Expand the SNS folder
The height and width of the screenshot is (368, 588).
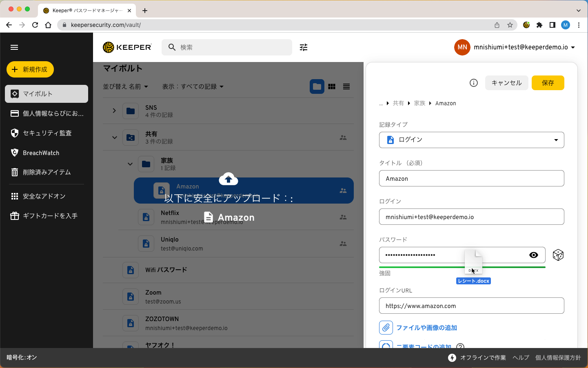[114, 111]
